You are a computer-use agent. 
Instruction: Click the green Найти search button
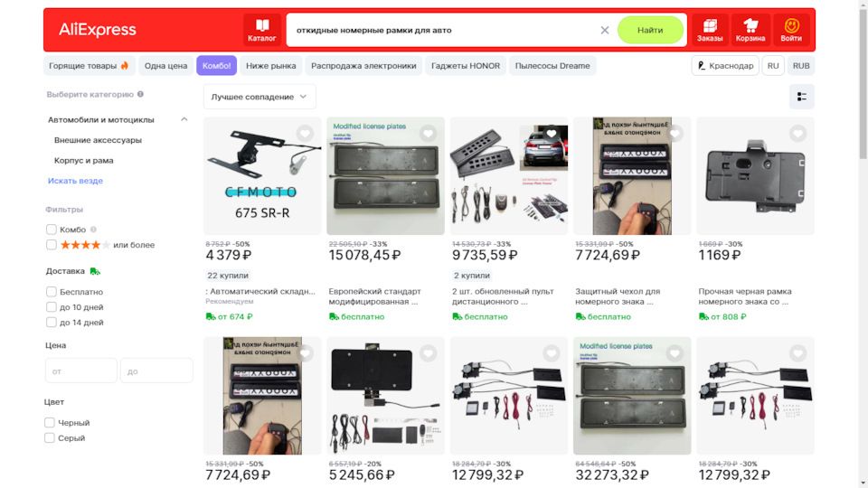tap(650, 30)
